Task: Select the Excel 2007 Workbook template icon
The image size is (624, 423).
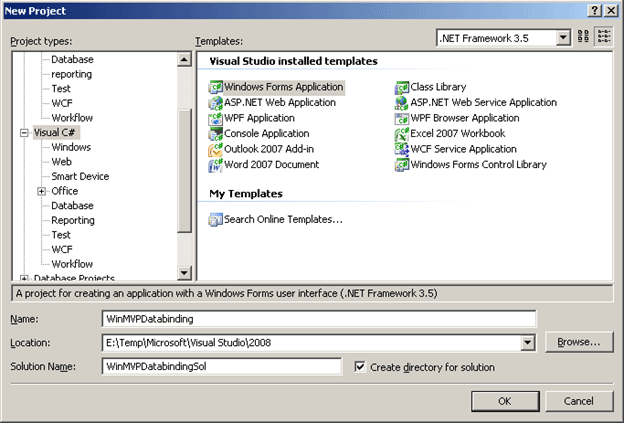Action: click(402, 134)
